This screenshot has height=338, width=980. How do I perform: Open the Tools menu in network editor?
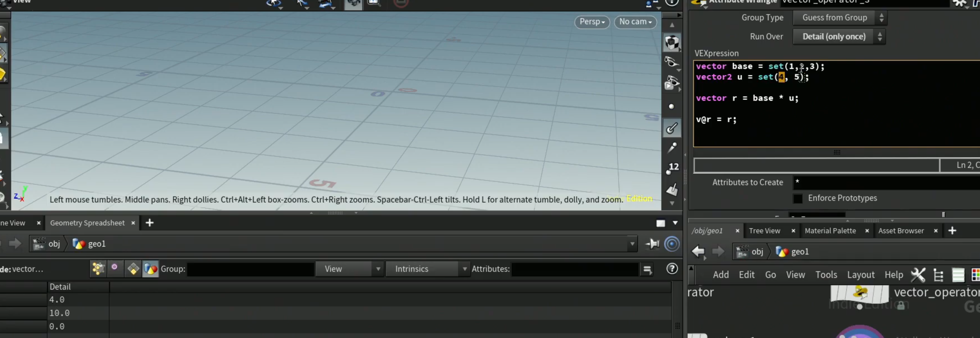(x=826, y=274)
